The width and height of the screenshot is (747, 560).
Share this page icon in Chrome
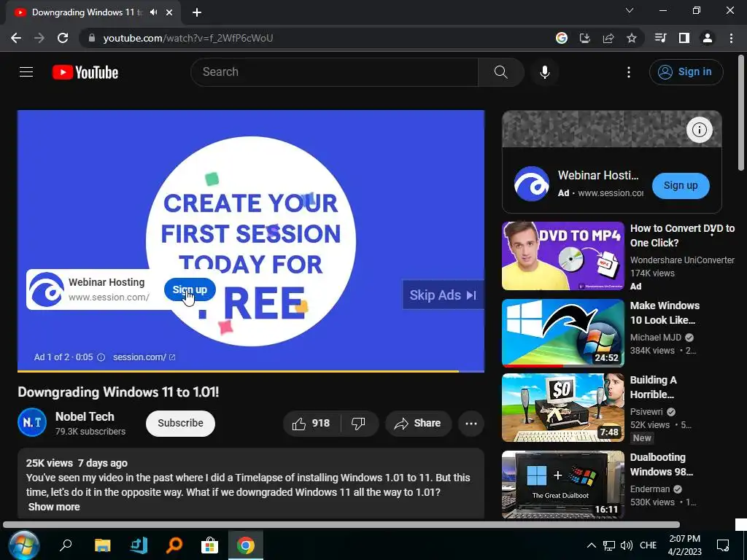point(608,38)
